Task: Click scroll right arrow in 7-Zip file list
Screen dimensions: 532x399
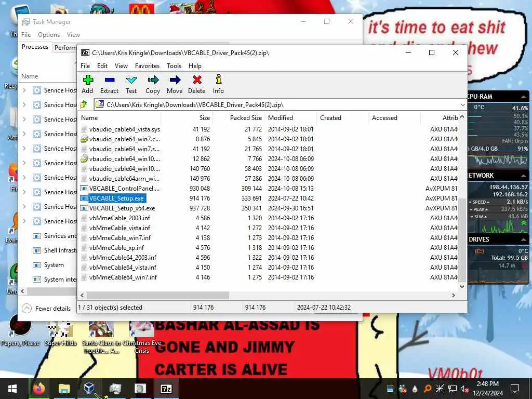Action: (453, 295)
